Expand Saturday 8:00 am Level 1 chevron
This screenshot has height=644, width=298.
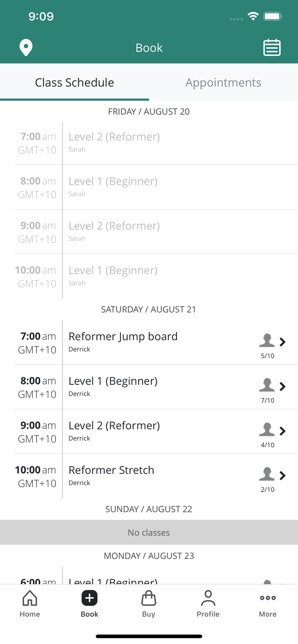click(x=283, y=386)
